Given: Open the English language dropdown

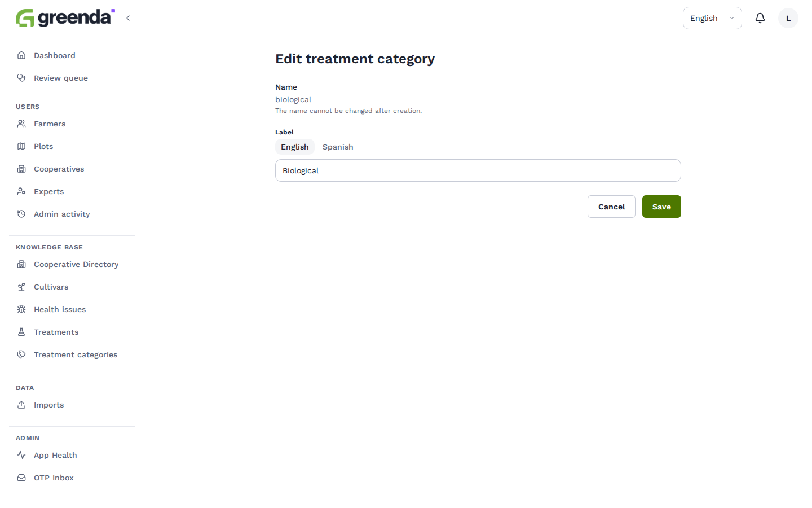Looking at the screenshot, I should point(712,18).
